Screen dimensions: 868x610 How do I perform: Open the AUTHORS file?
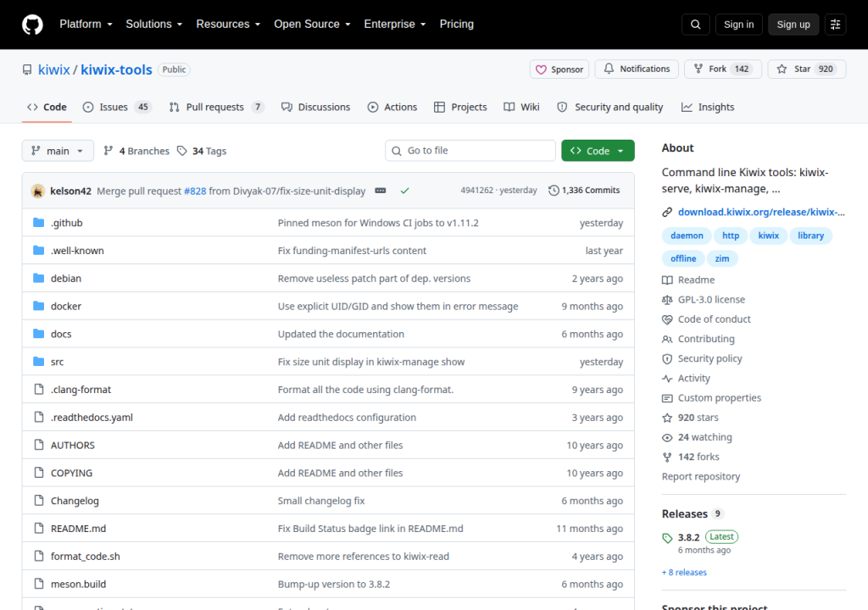[x=73, y=445]
